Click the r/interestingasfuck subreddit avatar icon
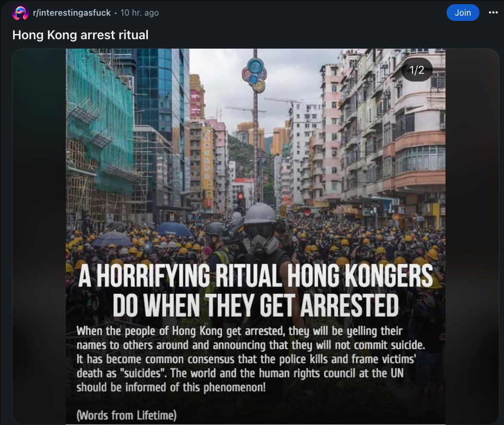 [20, 13]
